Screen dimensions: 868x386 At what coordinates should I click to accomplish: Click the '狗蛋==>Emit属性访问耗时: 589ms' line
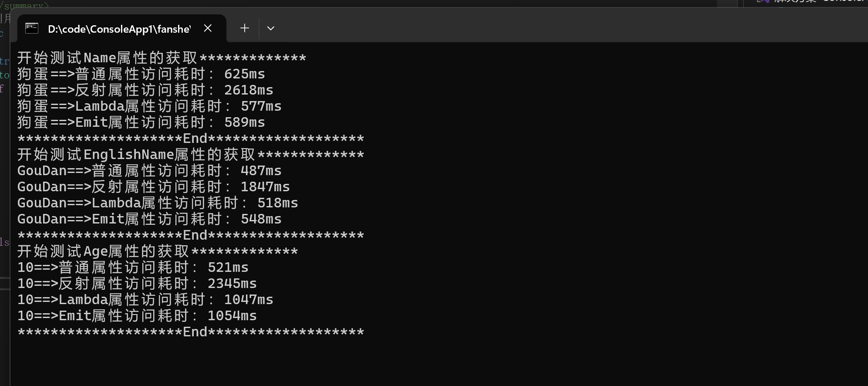coord(141,122)
